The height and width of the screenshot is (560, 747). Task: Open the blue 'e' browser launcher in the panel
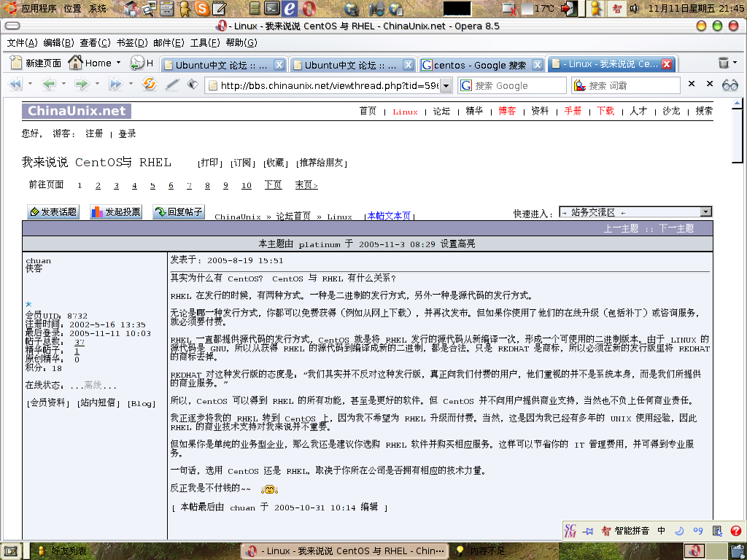290,8
